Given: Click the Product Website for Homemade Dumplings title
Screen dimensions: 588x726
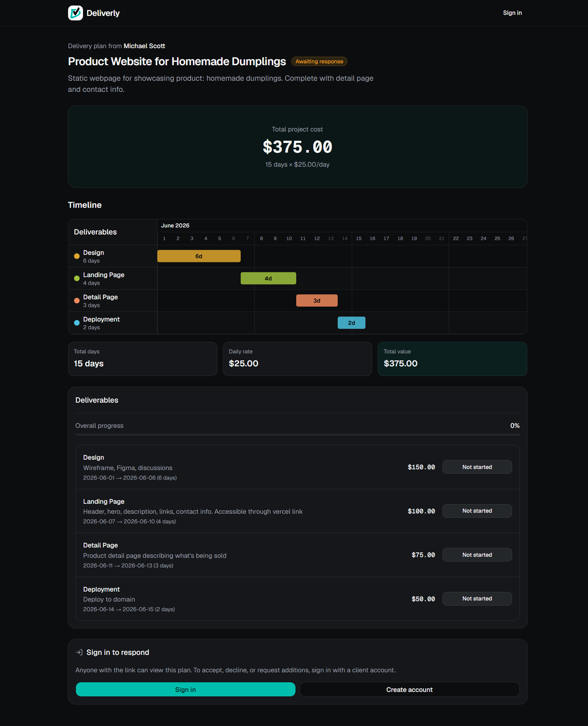Looking at the screenshot, I should click(x=177, y=61).
